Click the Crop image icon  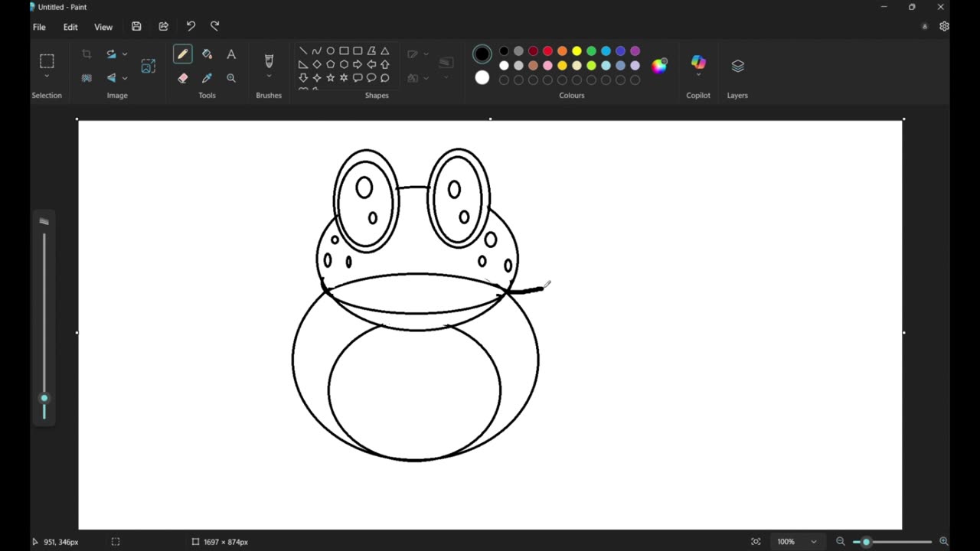point(87,54)
